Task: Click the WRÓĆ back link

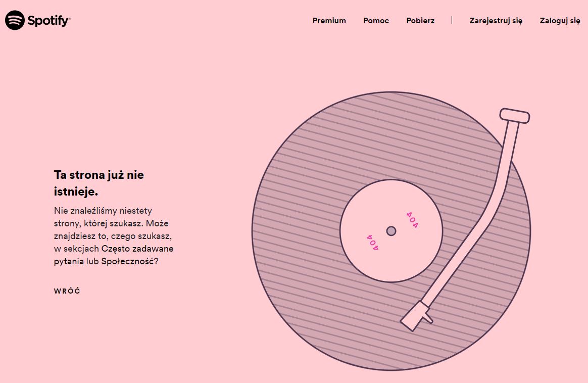Action: [67, 291]
